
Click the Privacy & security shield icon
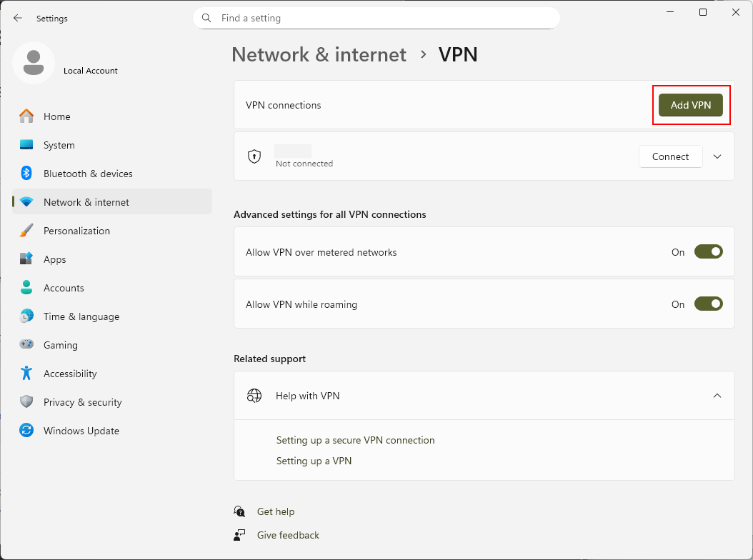coord(26,402)
